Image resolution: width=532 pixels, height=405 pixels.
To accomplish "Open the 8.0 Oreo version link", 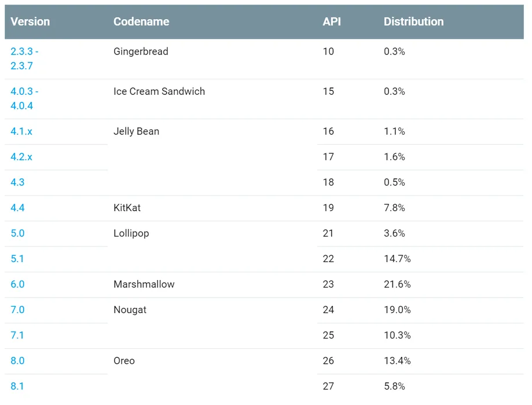I will pos(17,360).
